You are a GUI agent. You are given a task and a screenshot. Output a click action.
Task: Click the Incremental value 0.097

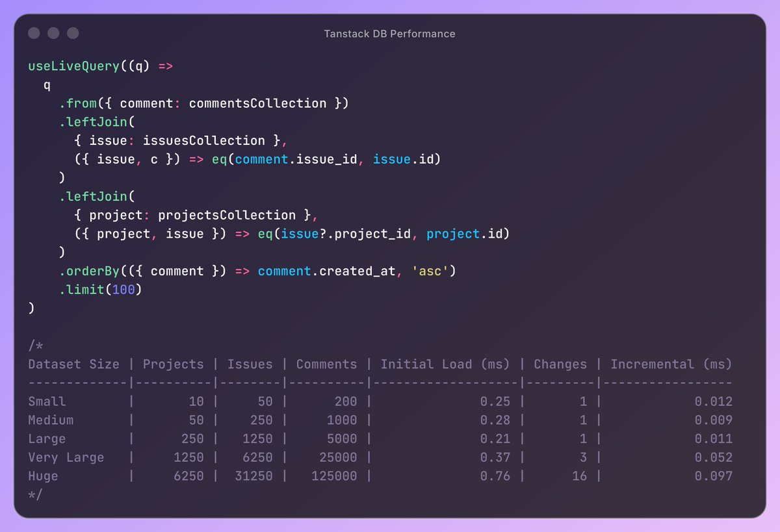[x=713, y=476]
